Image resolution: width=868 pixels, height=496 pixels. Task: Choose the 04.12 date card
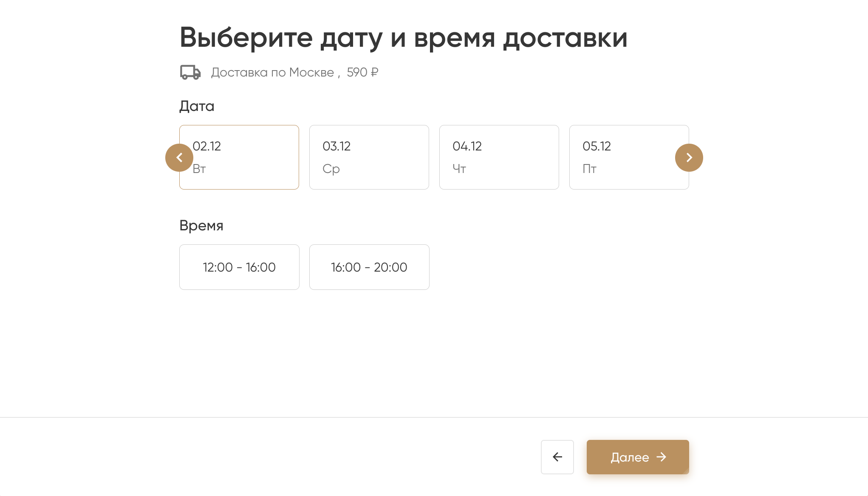(x=499, y=157)
